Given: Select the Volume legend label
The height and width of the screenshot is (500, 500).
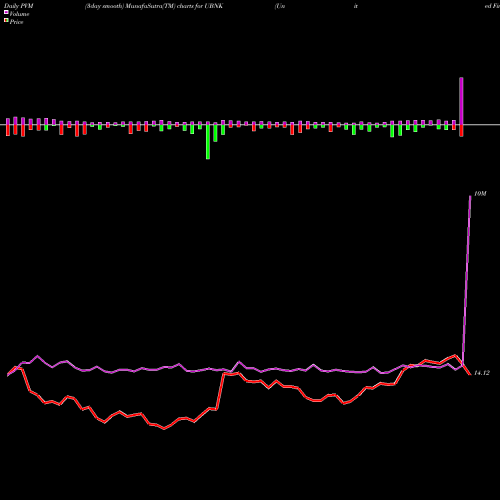Looking at the screenshot, I should 19,14.
